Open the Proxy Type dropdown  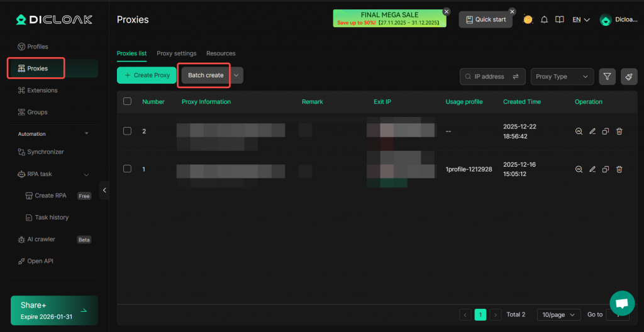tap(562, 77)
